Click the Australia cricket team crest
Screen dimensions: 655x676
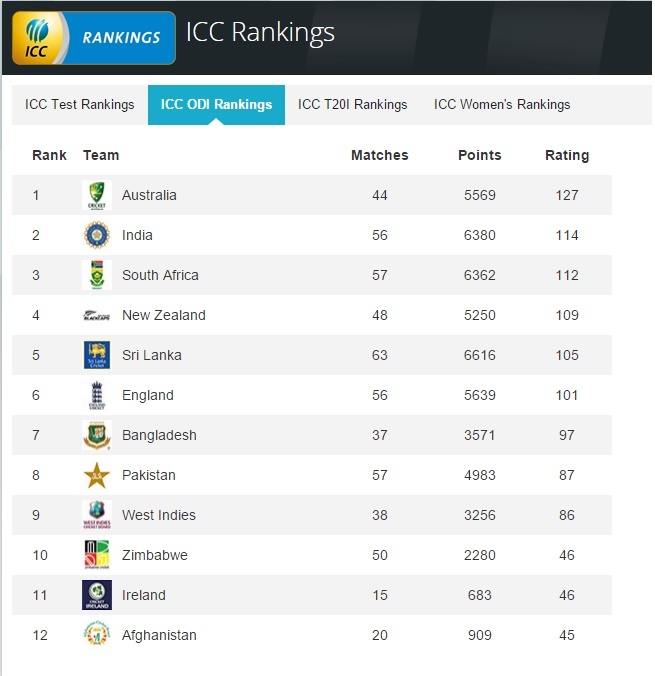(97, 195)
